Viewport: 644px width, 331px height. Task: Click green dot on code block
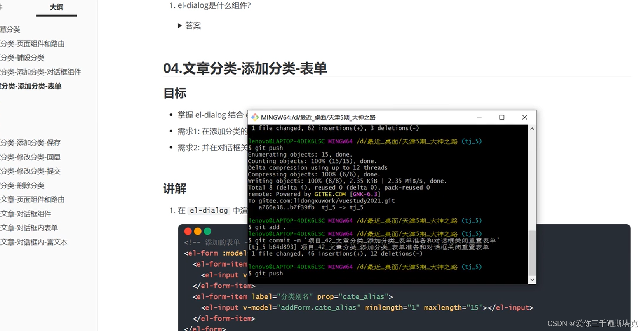207,231
